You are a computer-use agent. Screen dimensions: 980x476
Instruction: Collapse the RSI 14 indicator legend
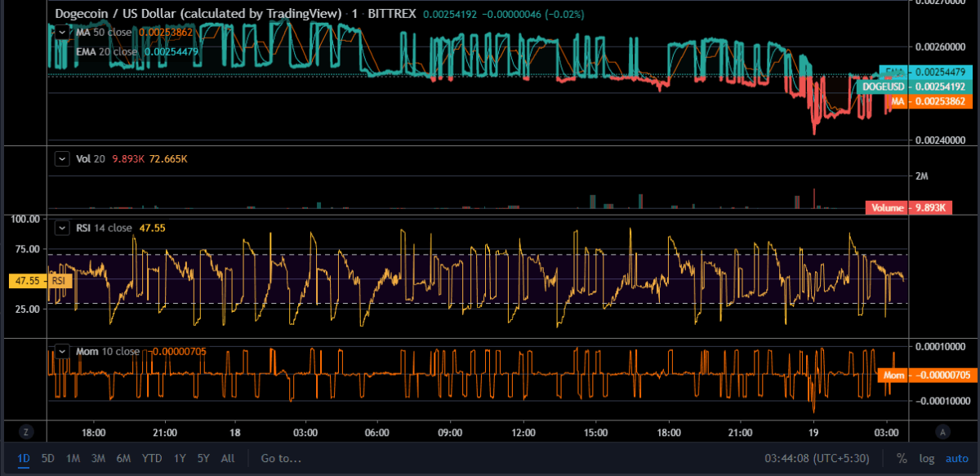pos(61,228)
